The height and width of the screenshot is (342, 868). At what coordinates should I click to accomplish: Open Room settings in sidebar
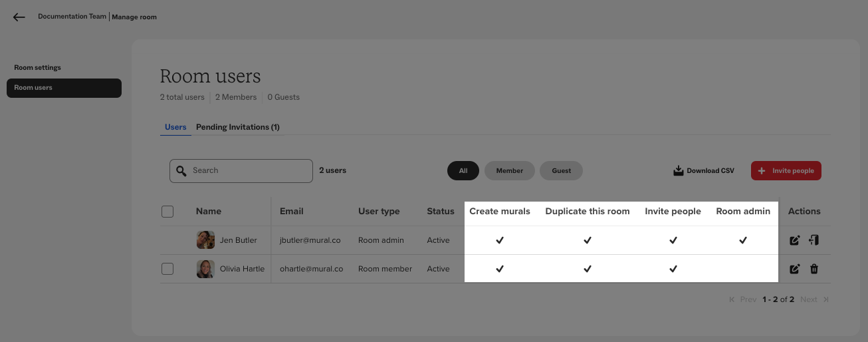[x=37, y=68]
